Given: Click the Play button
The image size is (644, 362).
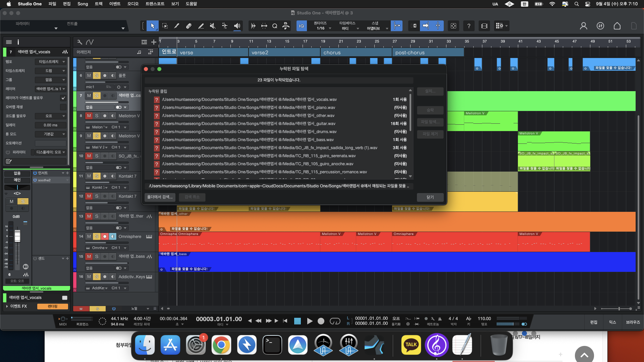Looking at the screenshot, I should point(310,321).
